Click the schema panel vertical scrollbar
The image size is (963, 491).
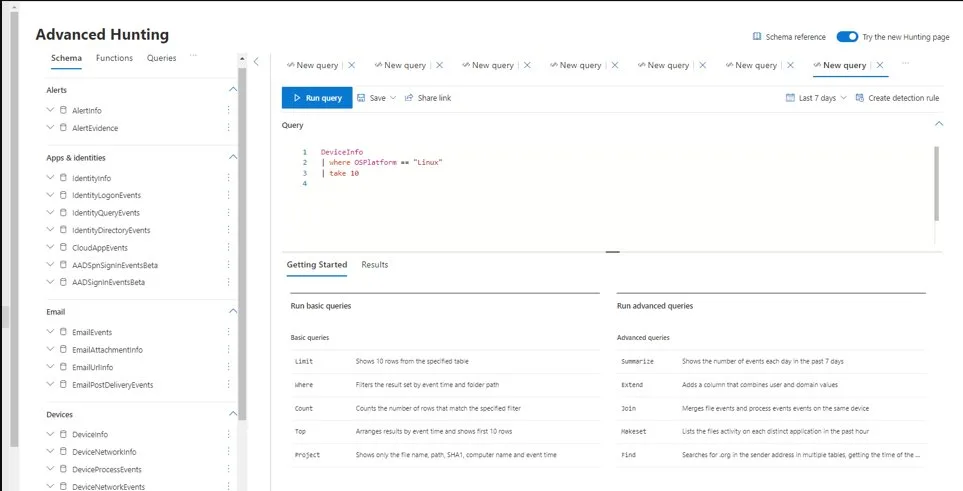(x=242, y=244)
